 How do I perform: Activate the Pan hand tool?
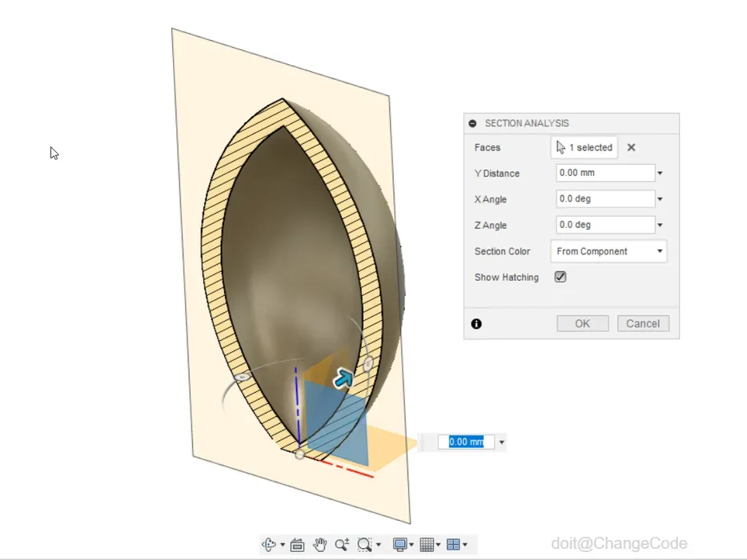tap(319, 544)
